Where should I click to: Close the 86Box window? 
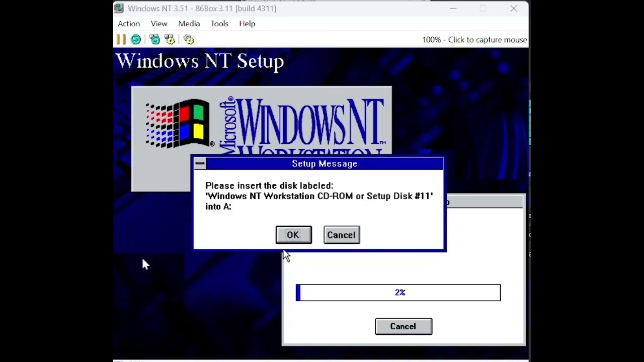[x=514, y=8]
